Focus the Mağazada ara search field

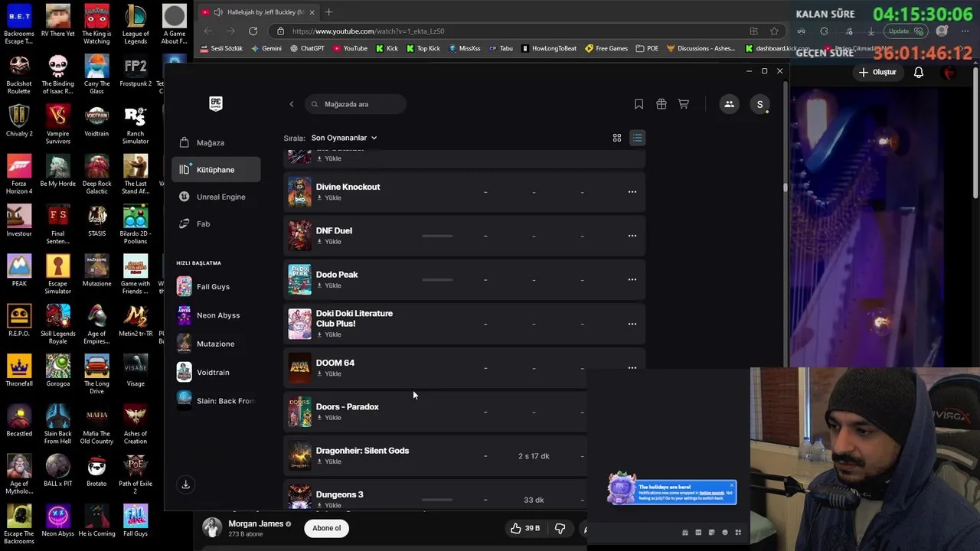356,104
